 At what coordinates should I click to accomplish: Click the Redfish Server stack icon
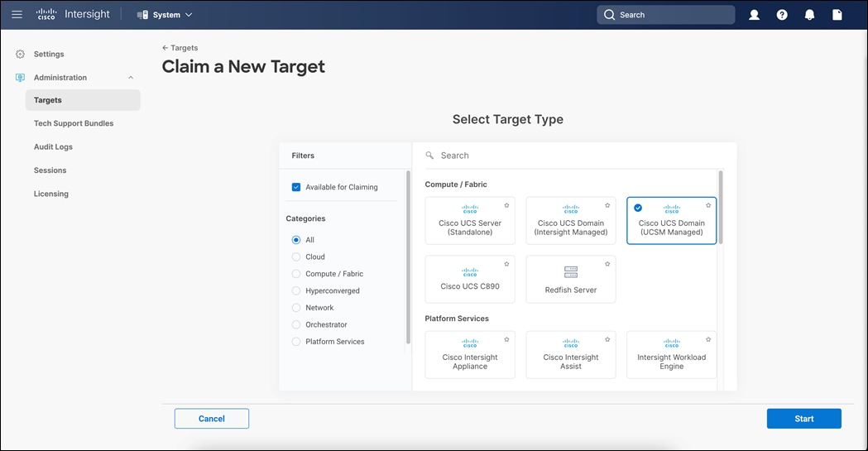(571, 271)
